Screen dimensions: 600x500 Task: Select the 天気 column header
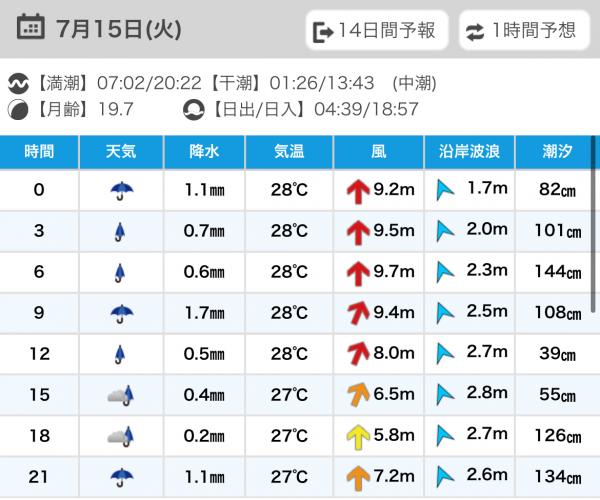[121, 152]
